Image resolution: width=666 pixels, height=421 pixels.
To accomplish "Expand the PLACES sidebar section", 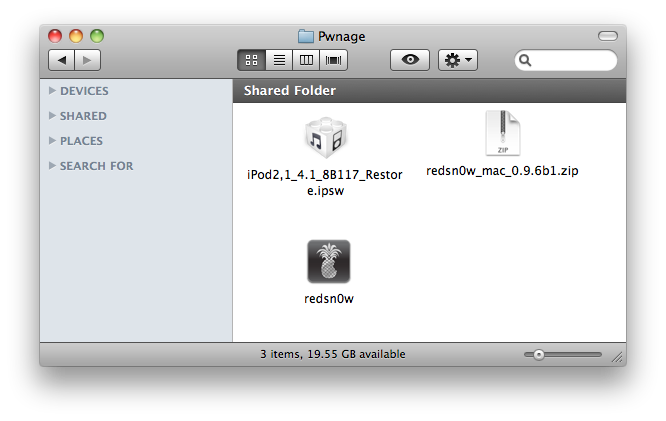I will 52,141.
